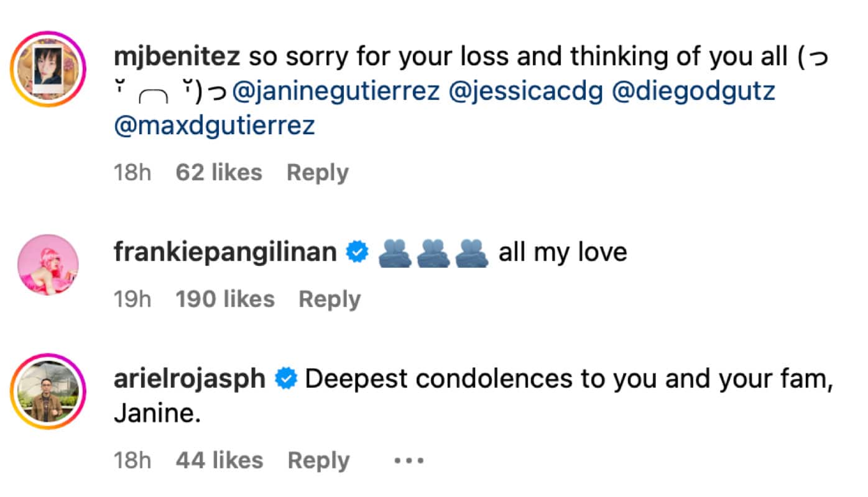868x497 pixels.
Task: Reply to mjbenitez's comment
Action: 317,173
